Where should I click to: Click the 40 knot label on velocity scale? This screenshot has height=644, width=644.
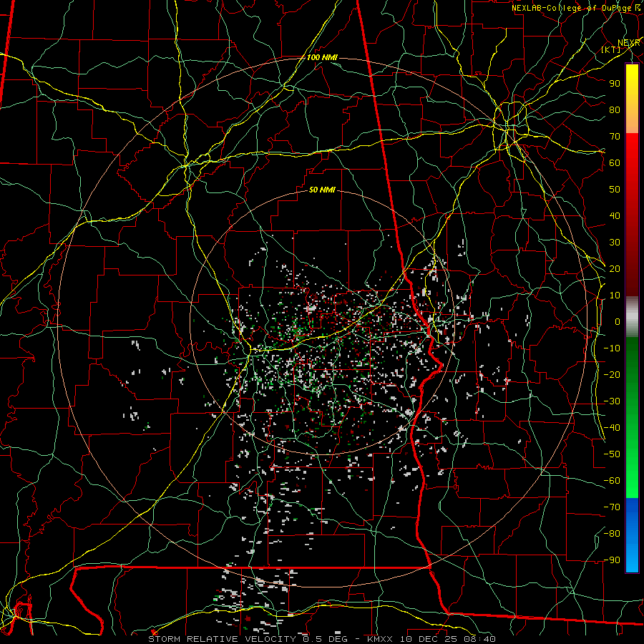615,216
